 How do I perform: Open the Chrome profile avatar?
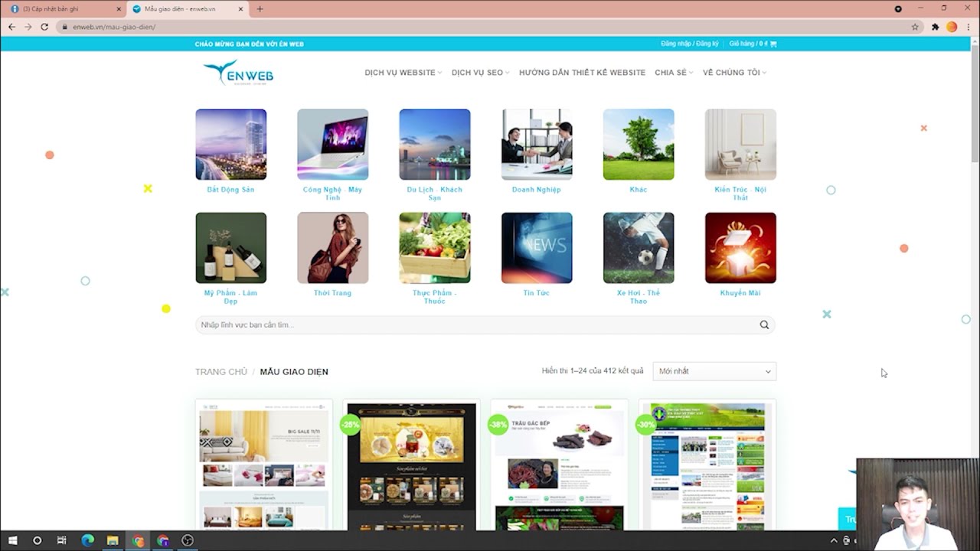952,27
